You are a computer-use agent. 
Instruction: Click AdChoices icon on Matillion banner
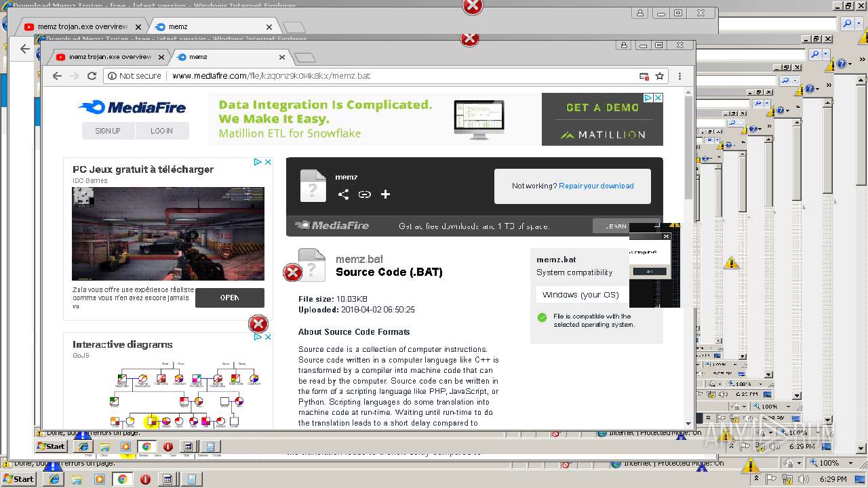point(648,98)
